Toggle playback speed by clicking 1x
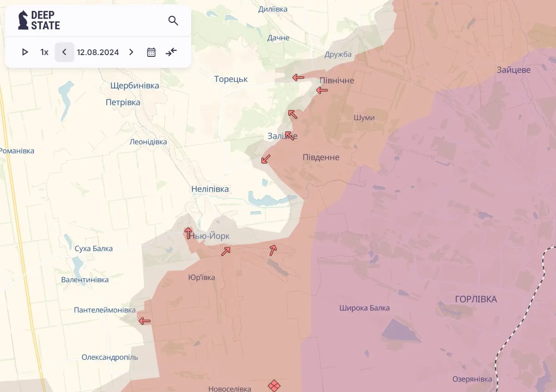 (44, 52)
